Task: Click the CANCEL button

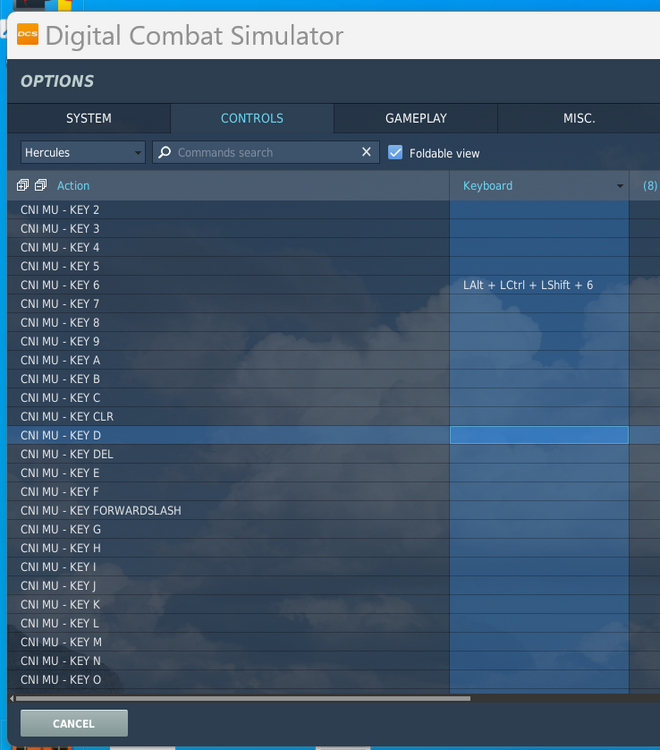Action: pos(74,723)
